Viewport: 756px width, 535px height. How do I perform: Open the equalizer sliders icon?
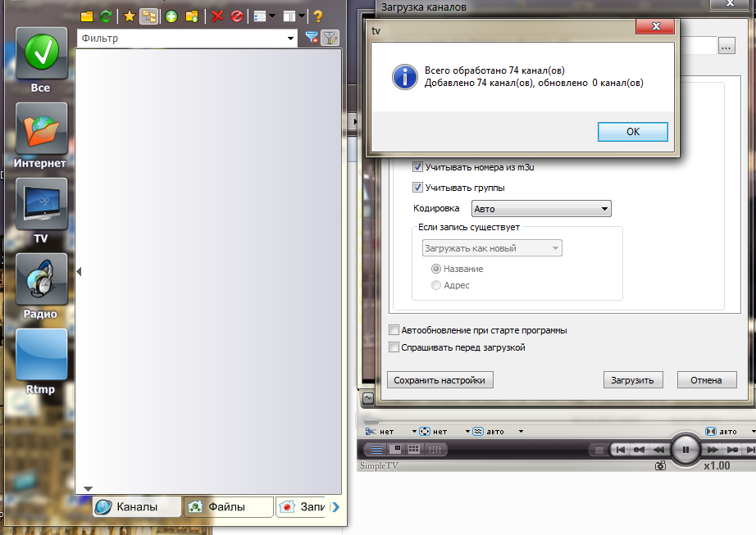435,449
